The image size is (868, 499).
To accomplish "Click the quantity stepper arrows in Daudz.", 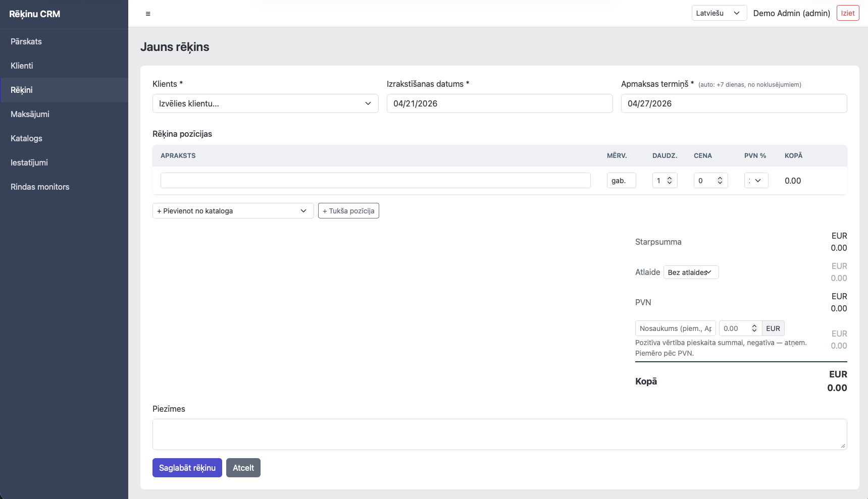I will pyautogui.click(x=670, y=181).
